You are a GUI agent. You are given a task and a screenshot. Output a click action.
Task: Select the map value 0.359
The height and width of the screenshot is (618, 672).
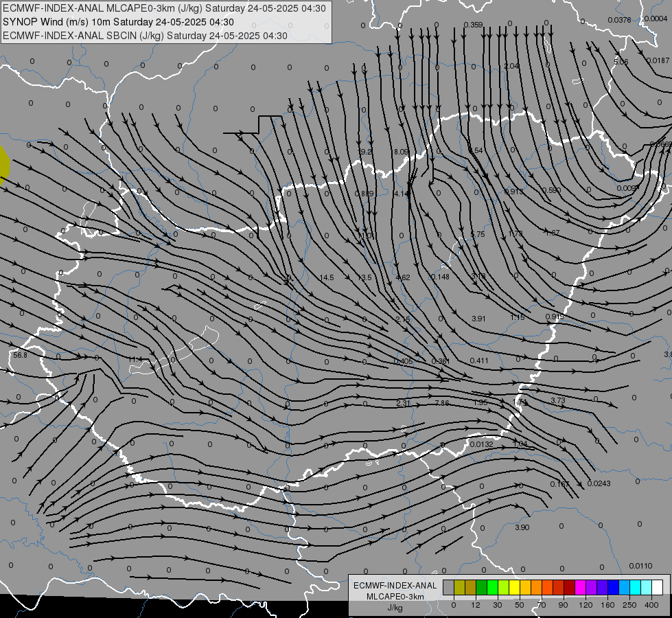pos(473,25)
